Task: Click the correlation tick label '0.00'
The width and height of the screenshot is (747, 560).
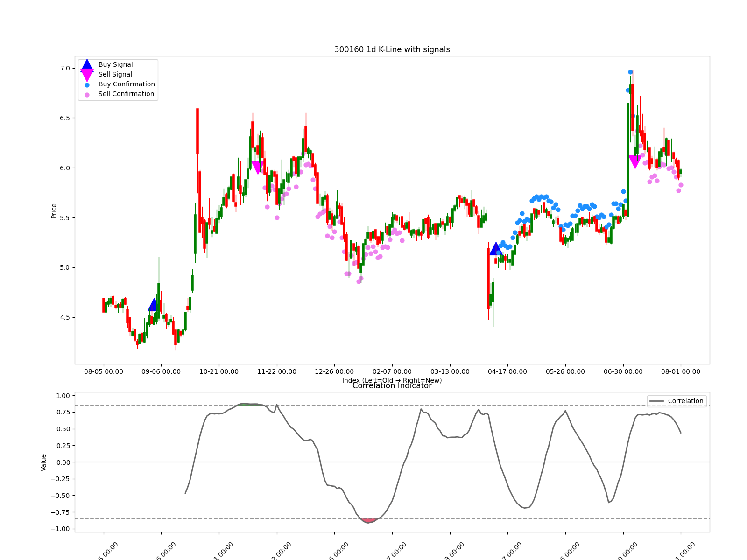Action: (63, 462)
